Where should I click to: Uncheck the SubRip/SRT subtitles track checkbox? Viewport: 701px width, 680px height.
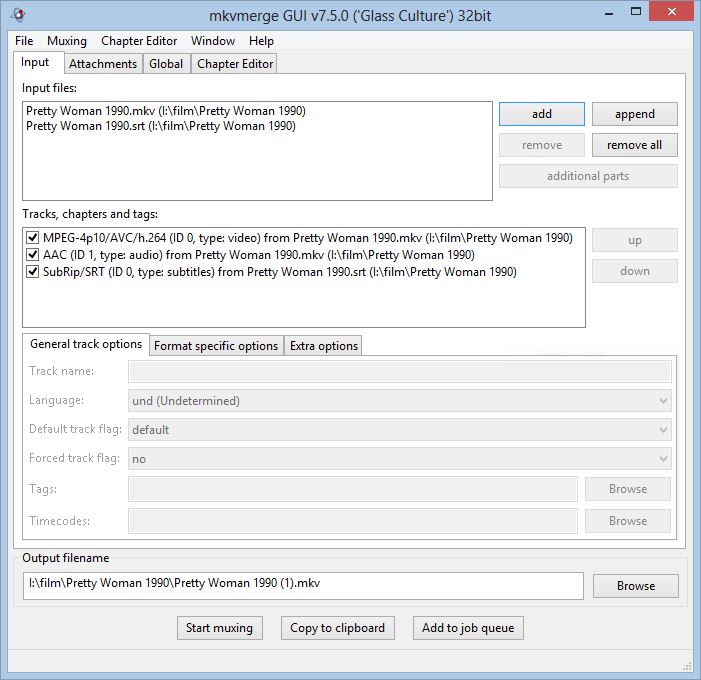coord(33,271)
